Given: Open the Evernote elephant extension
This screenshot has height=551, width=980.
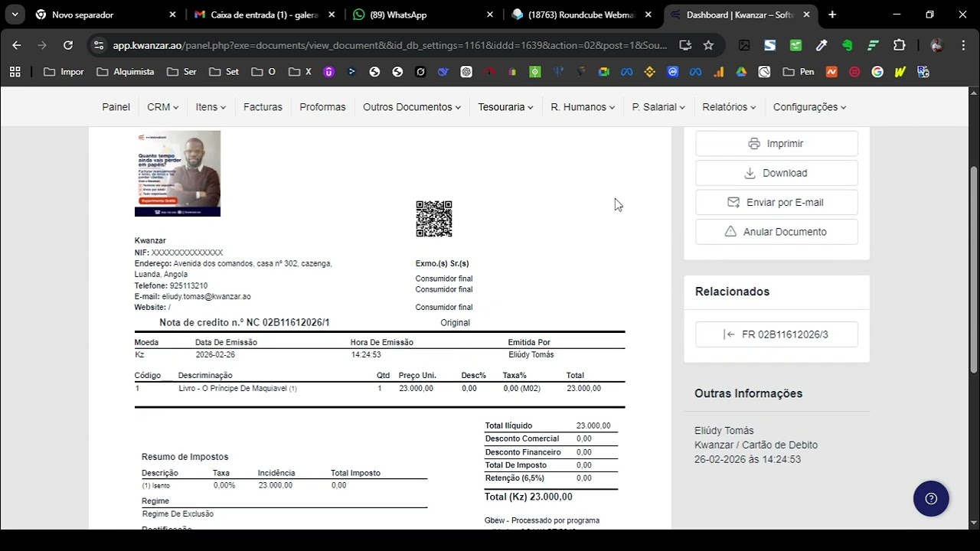Looking at the screenshot, I should click(x=848, y=45).
